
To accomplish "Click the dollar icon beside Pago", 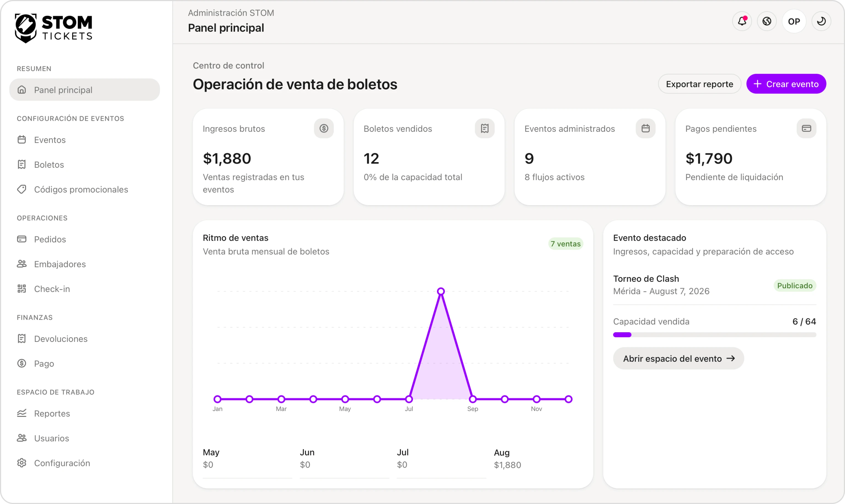I will (22, 363).
